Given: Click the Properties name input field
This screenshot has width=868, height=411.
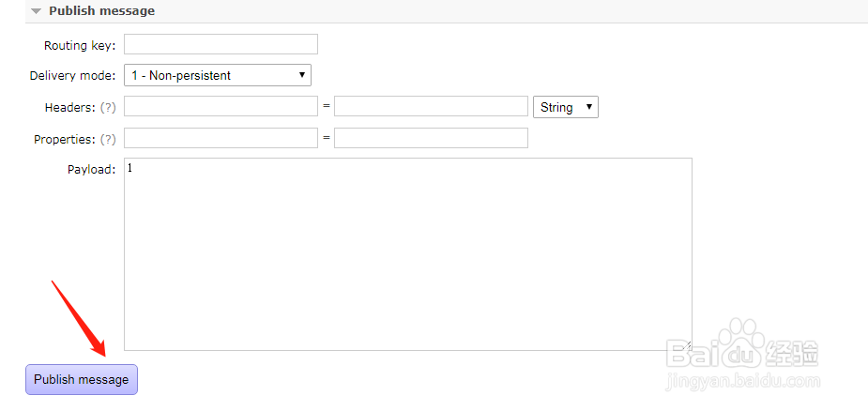Looking at the screenshot, I should pos(221,139).
